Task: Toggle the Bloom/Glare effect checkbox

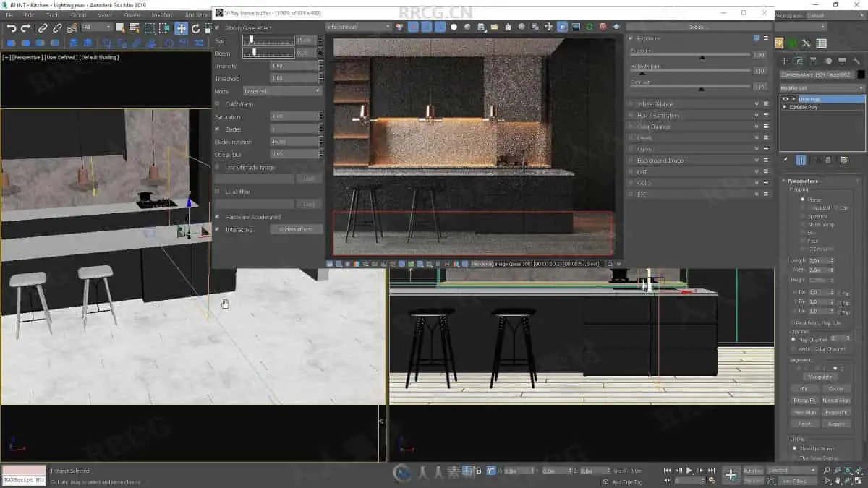Action: point(218,28)
